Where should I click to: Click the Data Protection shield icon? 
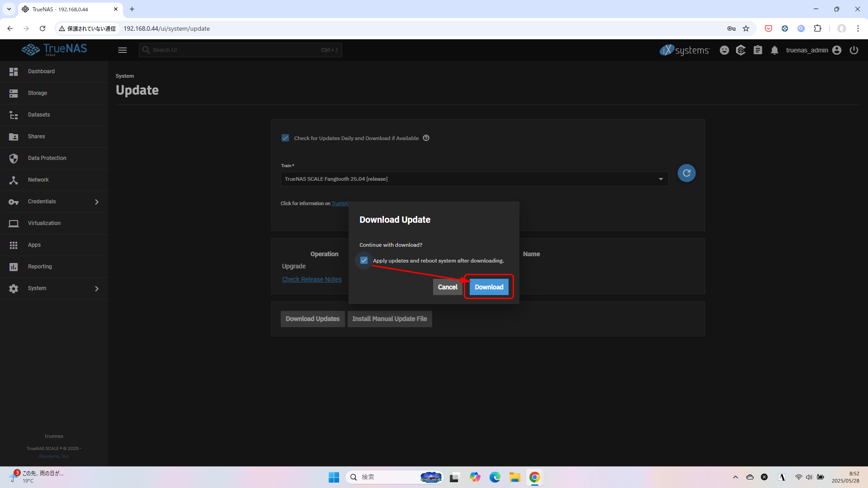pyautogui.click(x=14, y=158)
